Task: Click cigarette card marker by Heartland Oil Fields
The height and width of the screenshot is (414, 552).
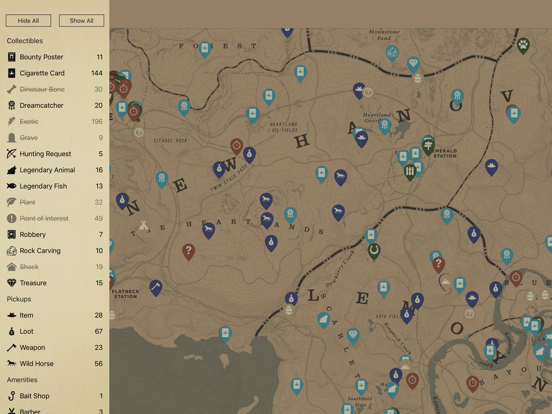Action: pos(252,114)
